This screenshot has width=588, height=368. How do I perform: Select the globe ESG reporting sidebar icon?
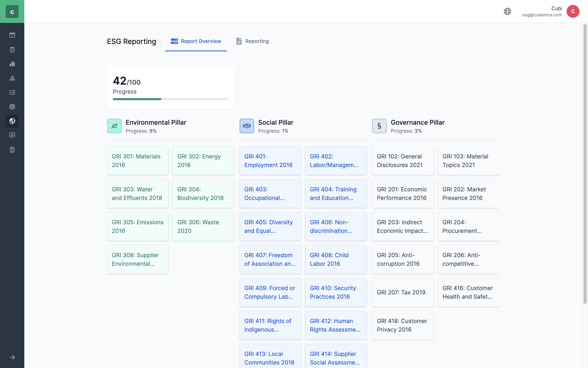click(x=12, y=121)
